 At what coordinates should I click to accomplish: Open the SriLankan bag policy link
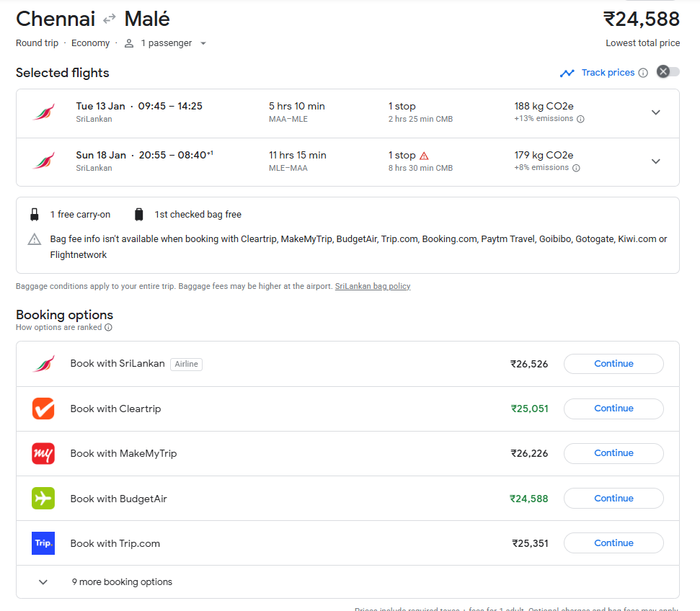pos(372,286)
